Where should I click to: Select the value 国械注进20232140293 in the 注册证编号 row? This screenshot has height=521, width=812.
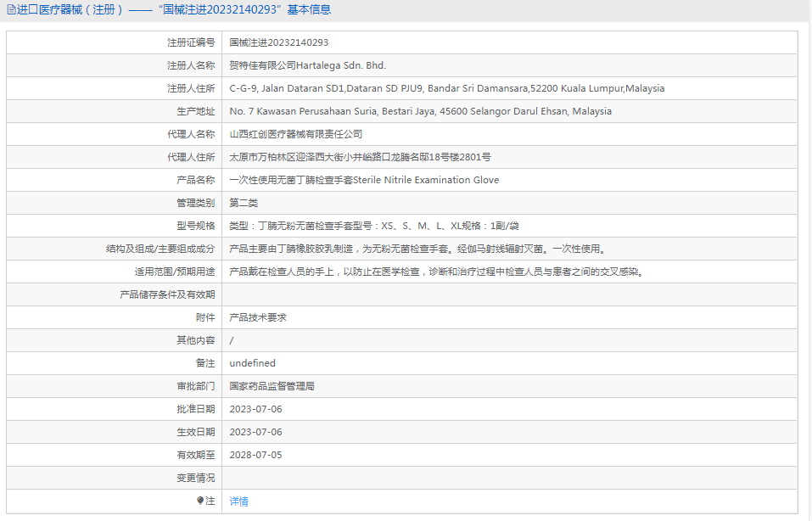click(x=278, y=42)
